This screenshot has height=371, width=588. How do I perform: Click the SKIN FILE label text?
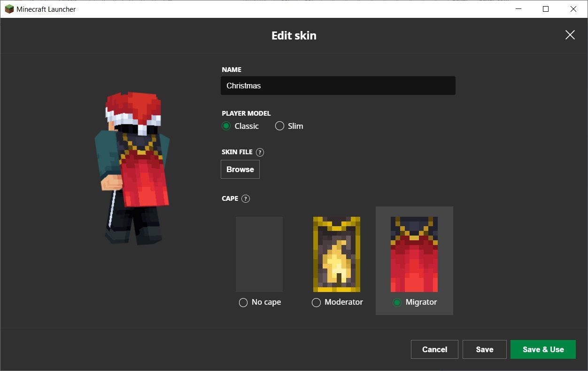coord(237,152)
